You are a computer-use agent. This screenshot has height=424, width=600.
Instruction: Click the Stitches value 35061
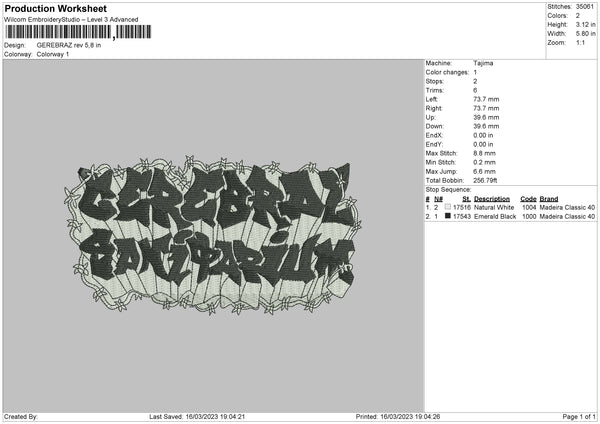584,7
